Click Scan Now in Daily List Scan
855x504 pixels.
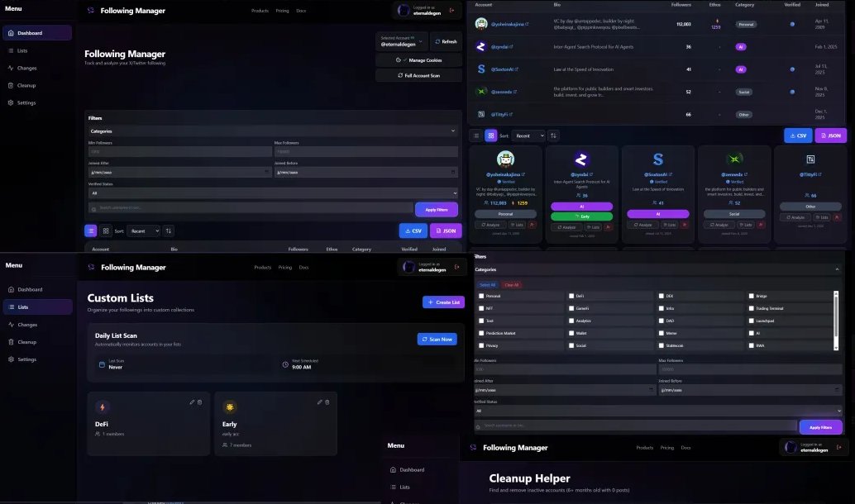click(x=437, y=339)
